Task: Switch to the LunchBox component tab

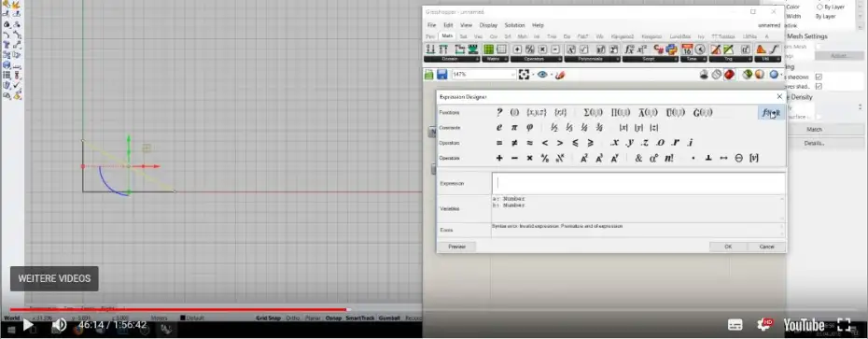Action: 679,36
